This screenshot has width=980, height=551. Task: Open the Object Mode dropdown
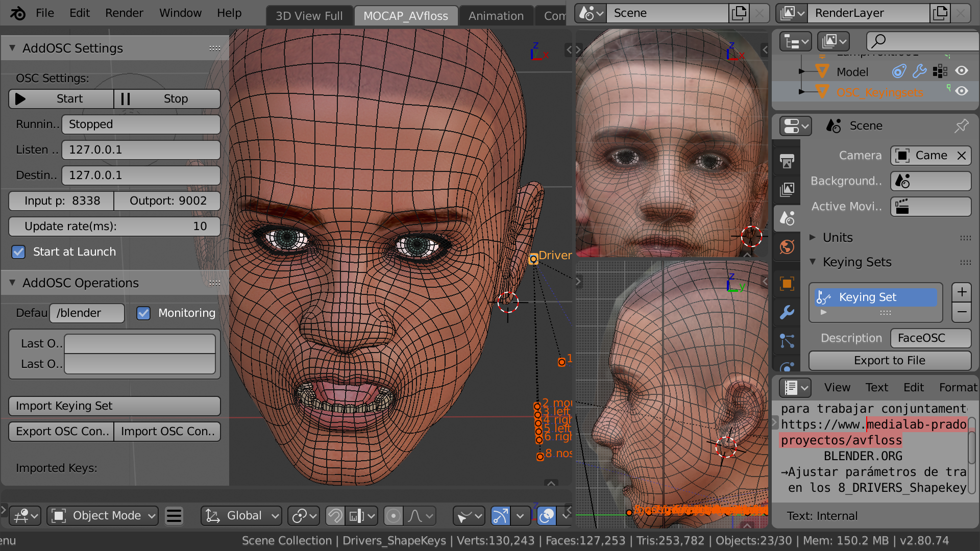click(x=103, y=516)
